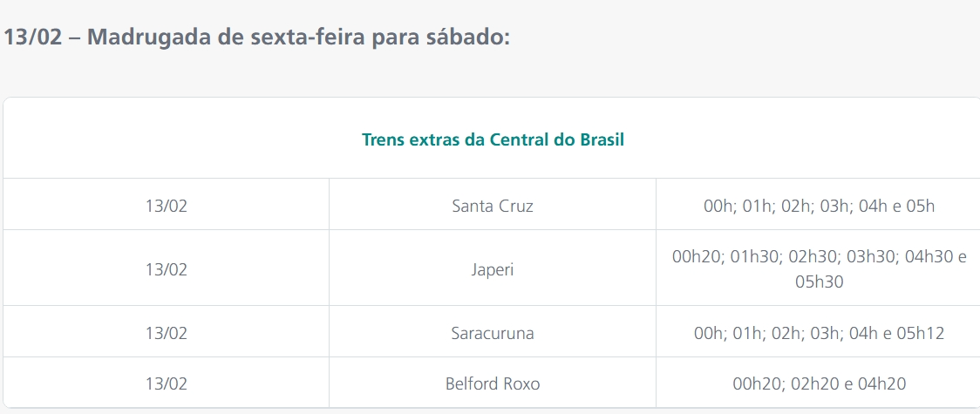Screen dimensions: 980x414
Task: Select the Santa Cruz destination cell
Action: coord(493,207)
